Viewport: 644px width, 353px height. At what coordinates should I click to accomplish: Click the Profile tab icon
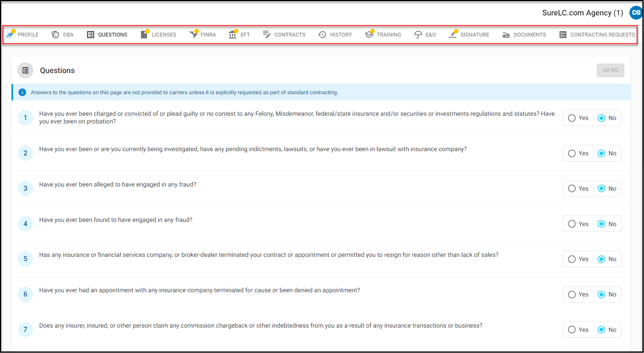(x=10, y=35)
